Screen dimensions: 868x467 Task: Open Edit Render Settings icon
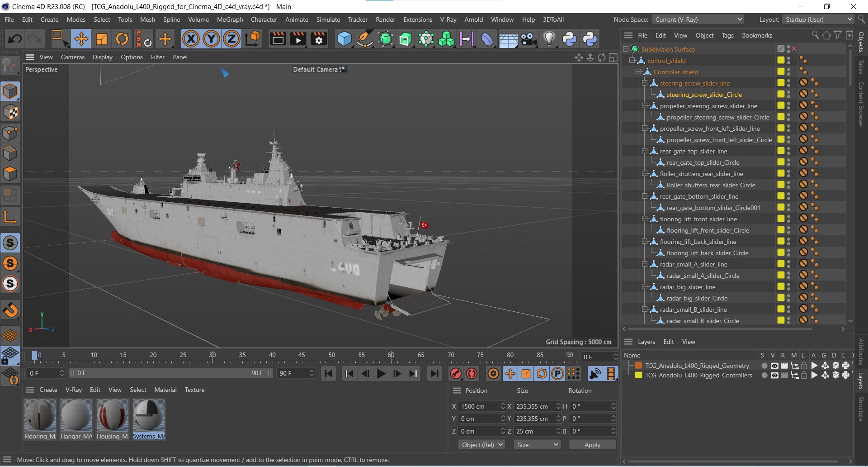click(319, 39)
